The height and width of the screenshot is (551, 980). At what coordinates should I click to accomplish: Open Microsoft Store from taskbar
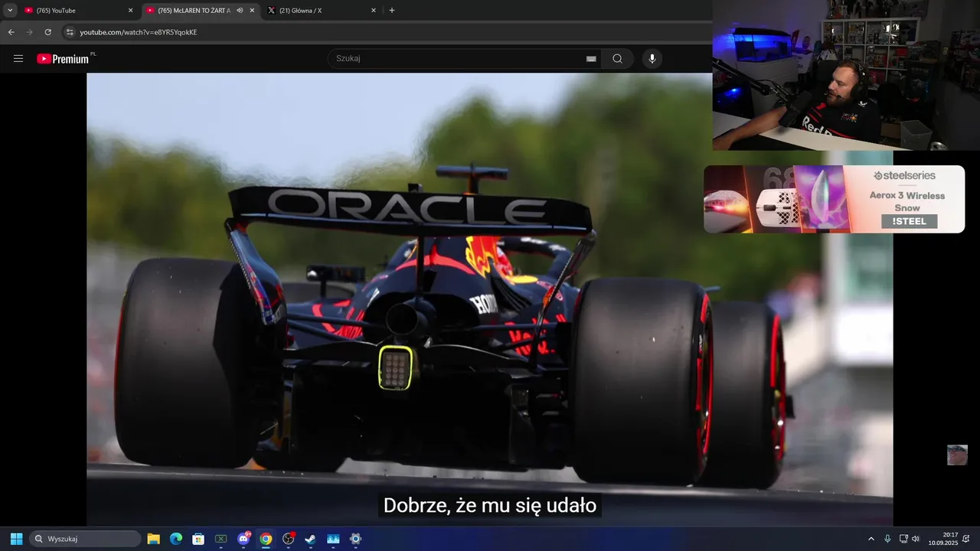(x=198, y=539)
